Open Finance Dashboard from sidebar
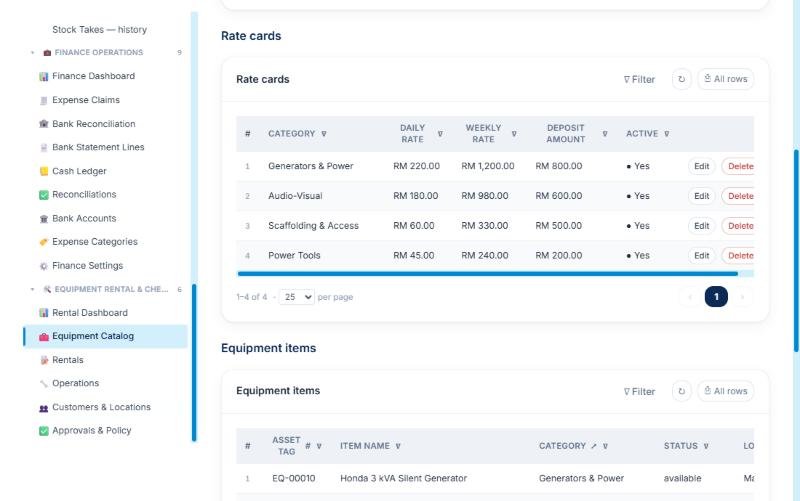This screenshot has height=501, width=800. click(93, 76)
